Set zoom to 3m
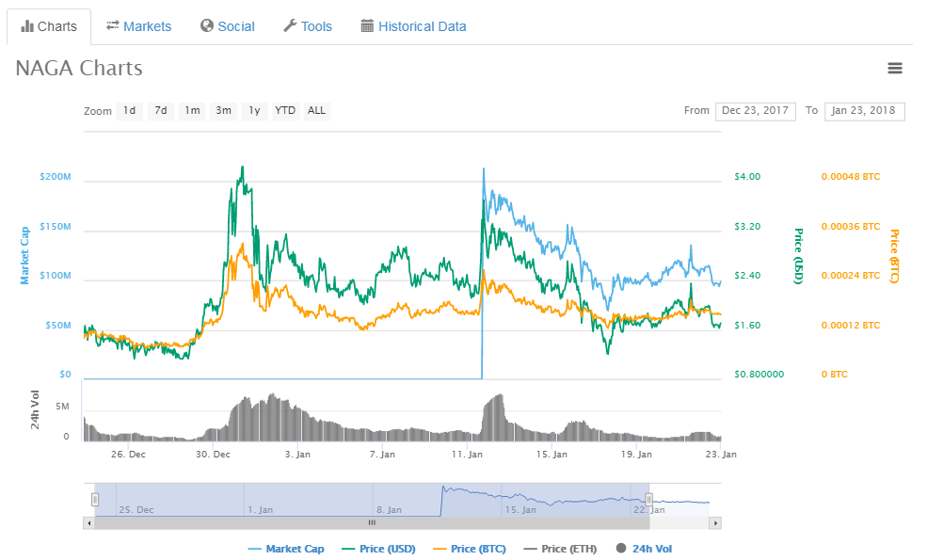This screenshot has width=927, height=560. (x=223, y=110)
